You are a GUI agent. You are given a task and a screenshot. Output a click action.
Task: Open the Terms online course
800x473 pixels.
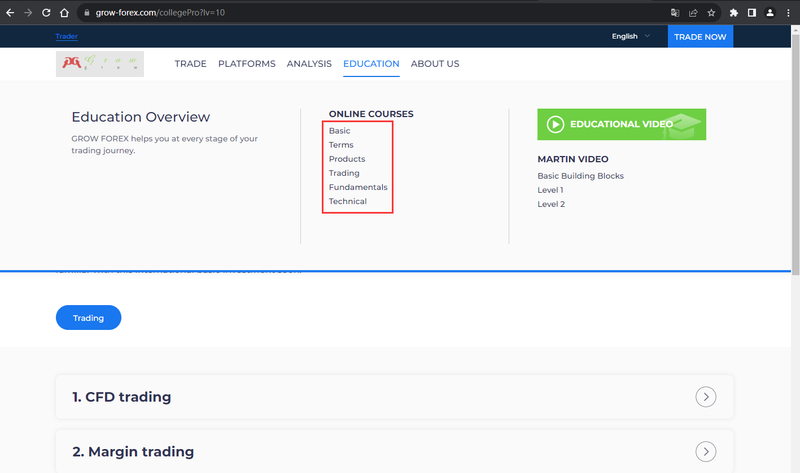(341, 145)
